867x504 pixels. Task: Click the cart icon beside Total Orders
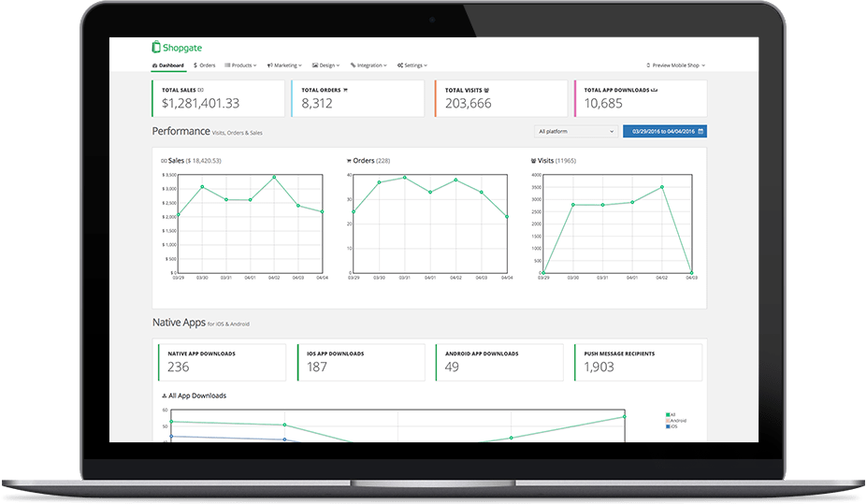point(345,90)
